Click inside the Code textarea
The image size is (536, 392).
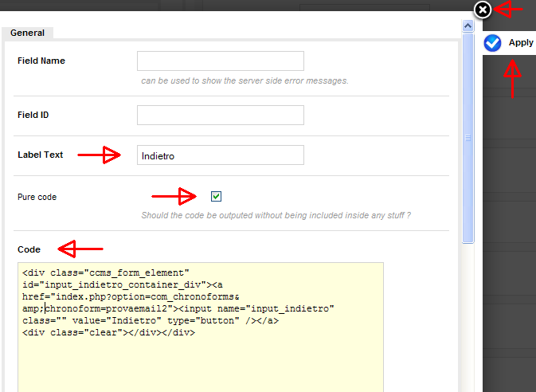pyautogui.click(x=201, y=327)
